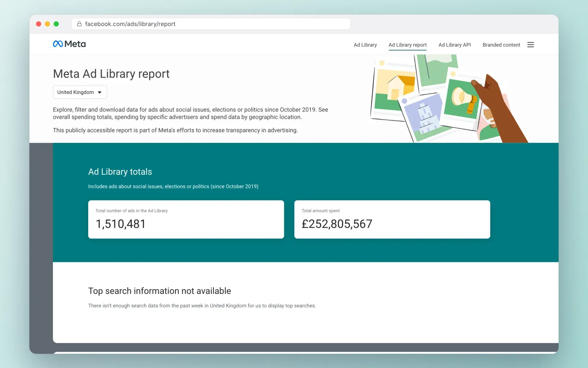Click the green maximize window button

56,24
